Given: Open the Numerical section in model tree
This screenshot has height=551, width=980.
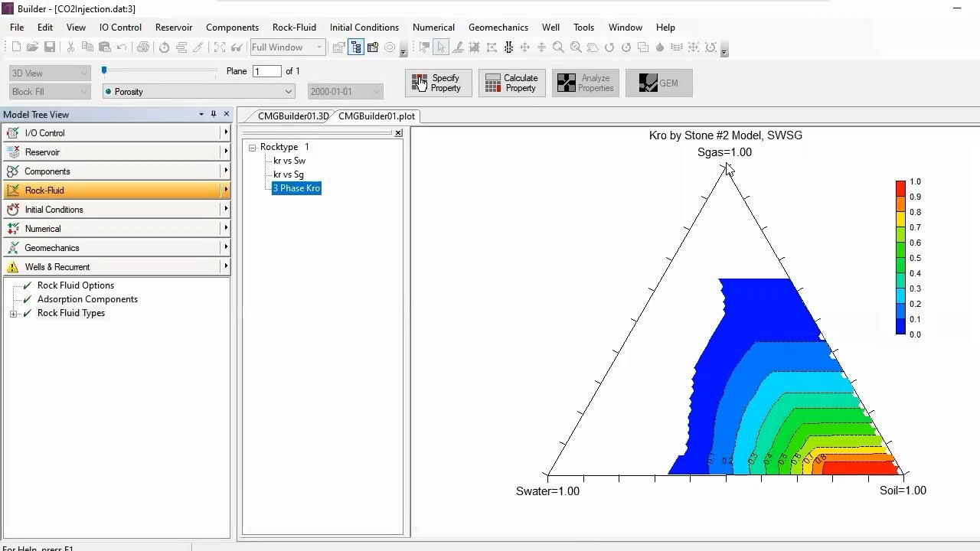Looking at the screenshot, I should click(116, 229).
